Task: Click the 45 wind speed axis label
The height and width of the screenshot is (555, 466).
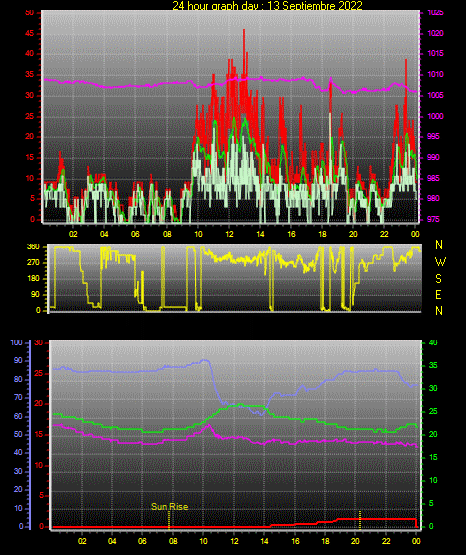Action: 30,34
